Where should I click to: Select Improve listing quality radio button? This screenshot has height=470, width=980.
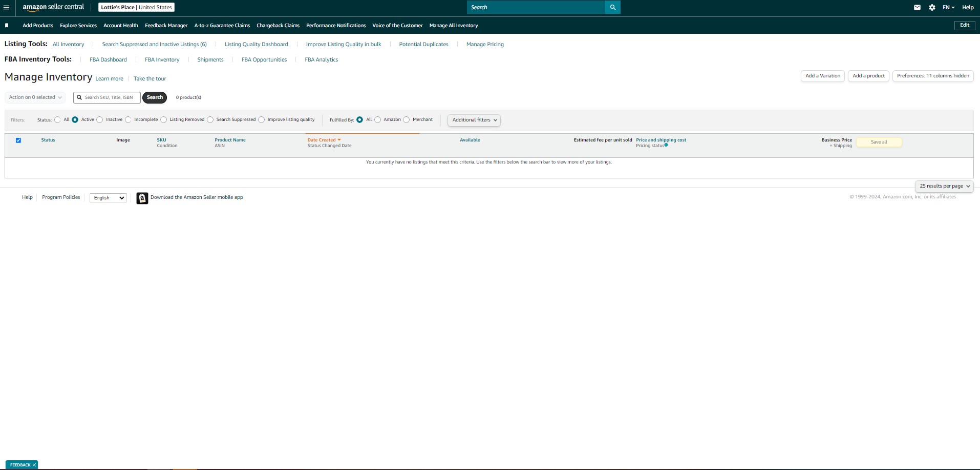pos(261,119)
